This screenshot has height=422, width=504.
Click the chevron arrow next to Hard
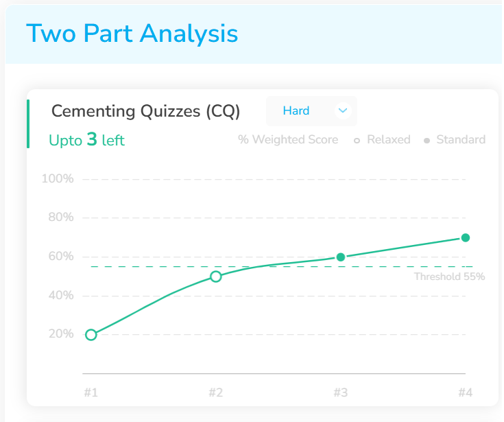pos(343,110)
